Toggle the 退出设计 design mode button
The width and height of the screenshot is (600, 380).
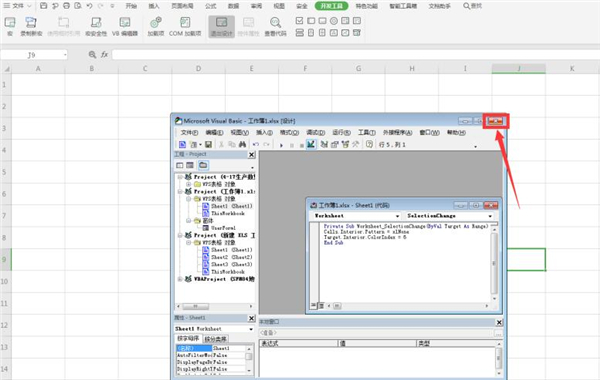pyautogui.click(x=222, y=26)
